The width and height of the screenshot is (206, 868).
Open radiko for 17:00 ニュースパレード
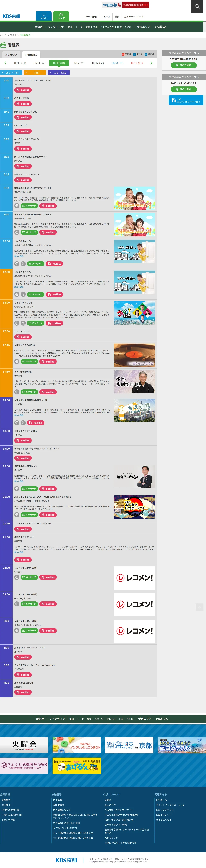tap(23, 337)
